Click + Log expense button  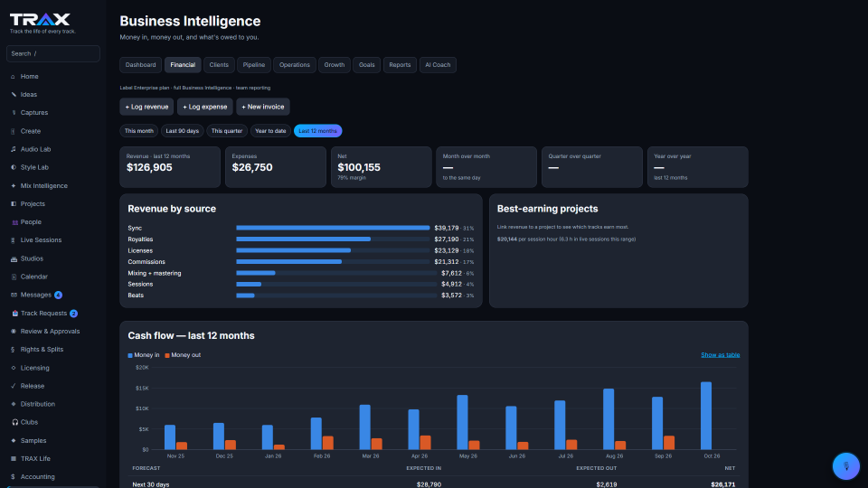[205, 107]
